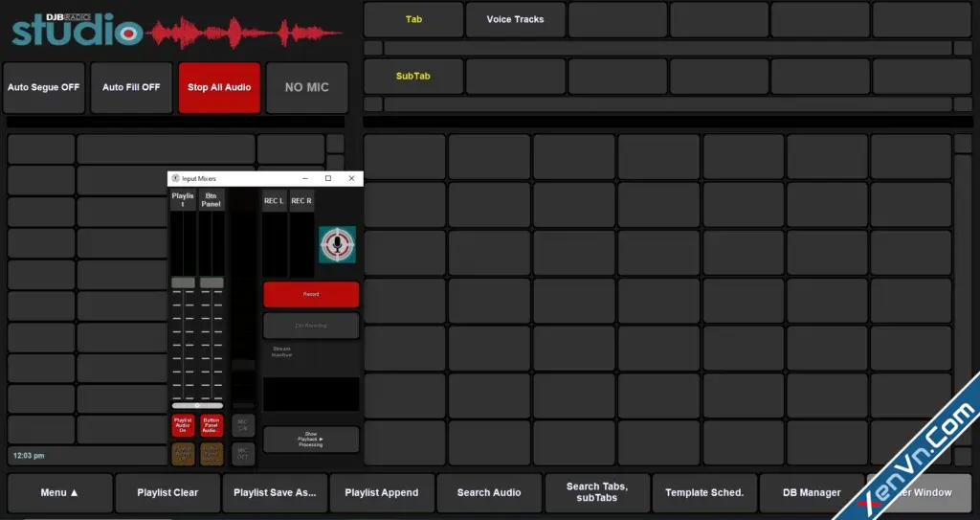Click the DJB Radio Studio logo
Screen dimensions: 980x520
tap(78, 30)
